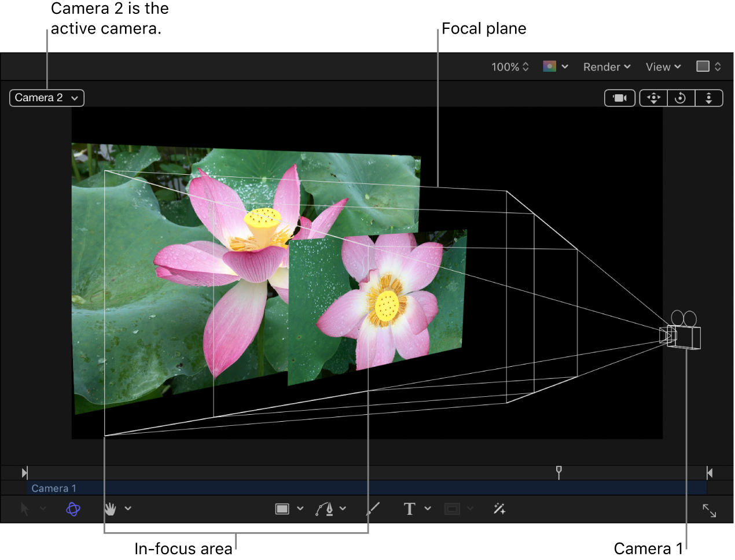Expand the Text tool options chevron
This screenshot has height=560, width=735.
click(428, 509)
